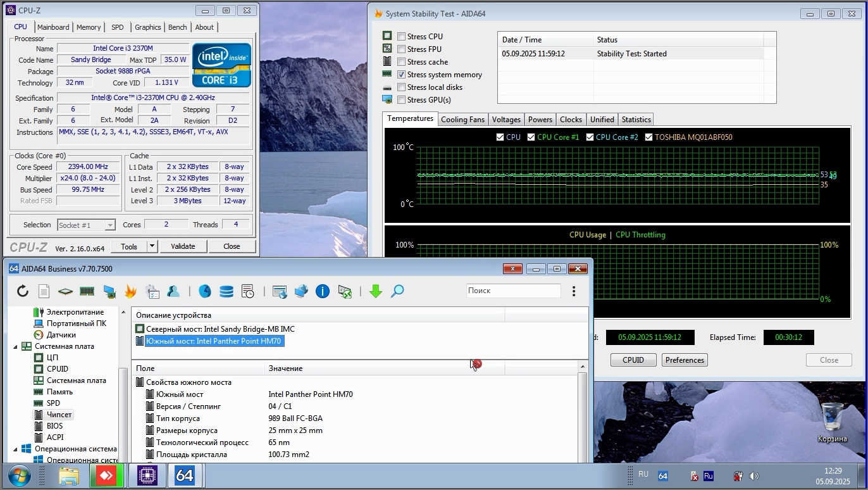Enable Stress local disks checkbox
The image size is (868, 490).
pos(401,87)
